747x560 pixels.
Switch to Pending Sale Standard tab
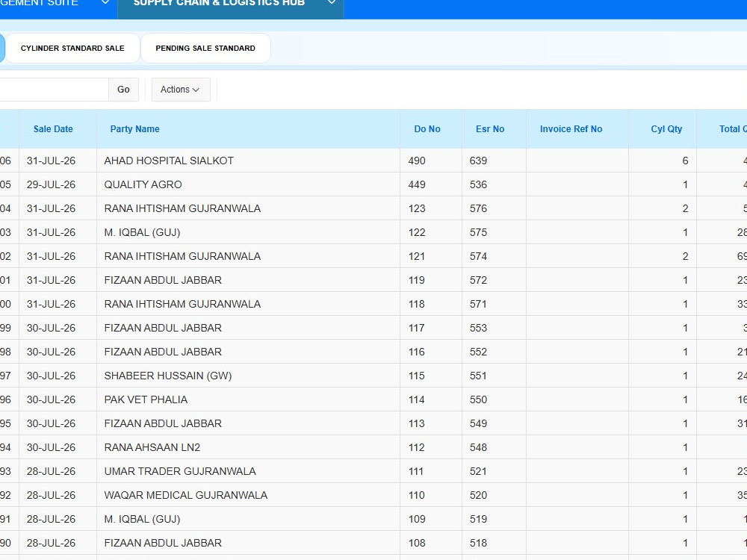[205, 48]
